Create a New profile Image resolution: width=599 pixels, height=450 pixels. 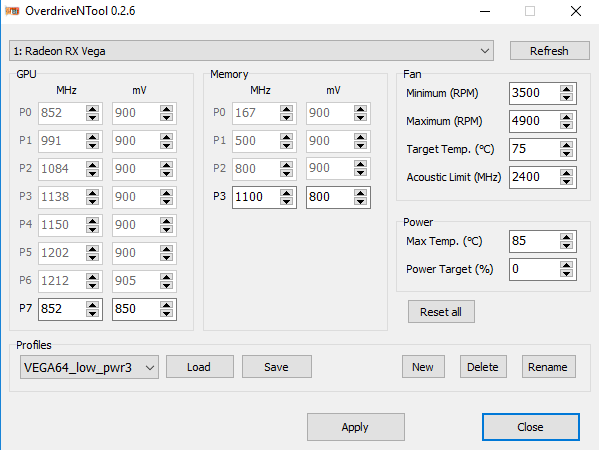click(423, 367)
